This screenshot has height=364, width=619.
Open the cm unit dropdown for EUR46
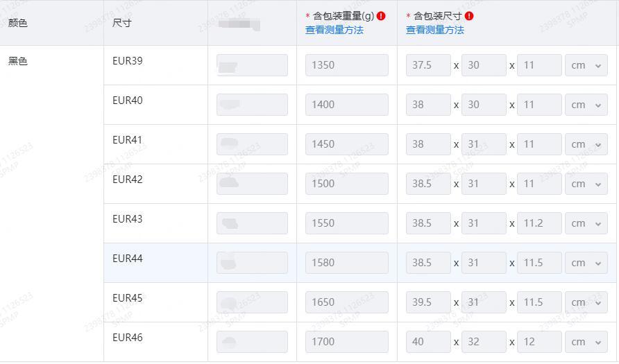(x=586, y=342)
